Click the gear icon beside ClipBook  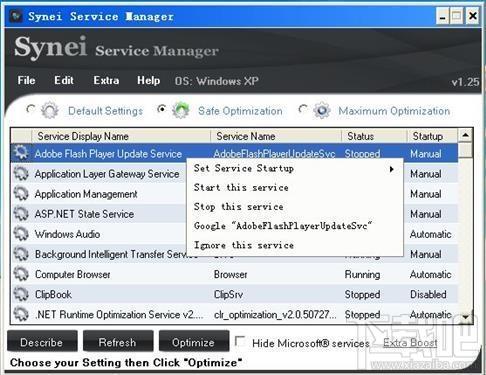(21, 294)
